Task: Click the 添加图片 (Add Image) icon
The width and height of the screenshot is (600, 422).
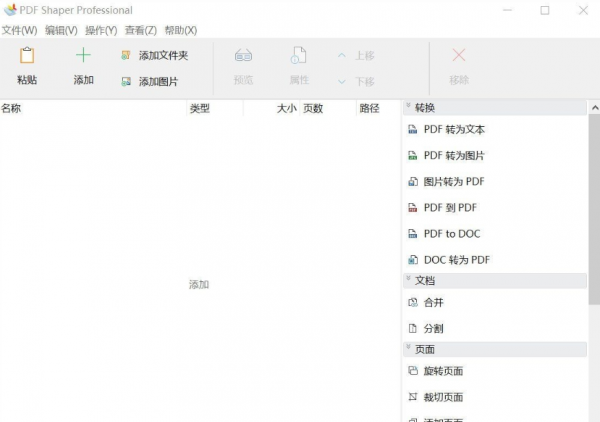Action: (126, 81)
